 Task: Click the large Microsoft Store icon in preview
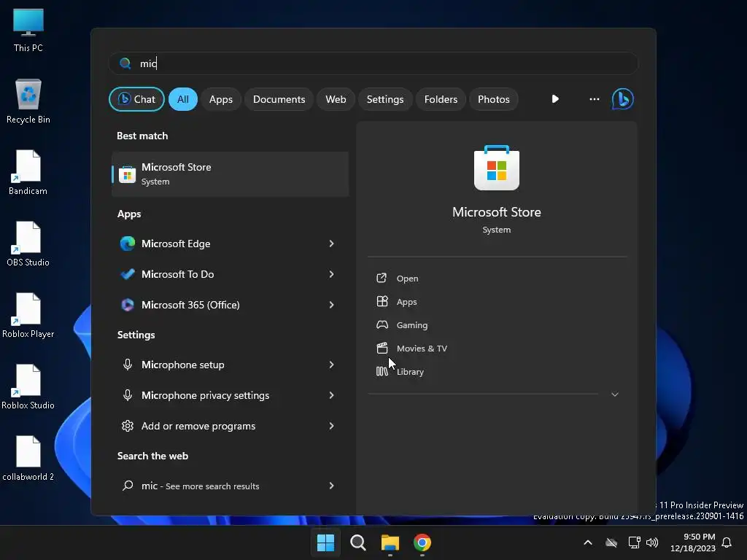[496, 168]
